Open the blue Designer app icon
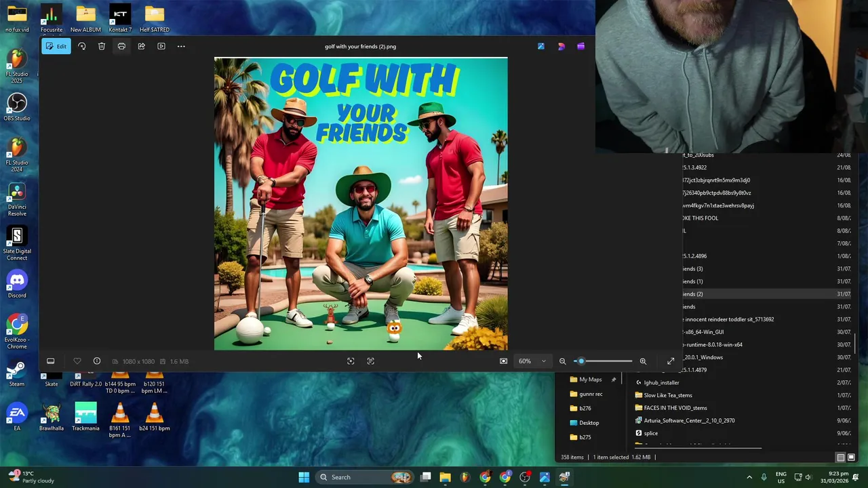 (541, 46)
